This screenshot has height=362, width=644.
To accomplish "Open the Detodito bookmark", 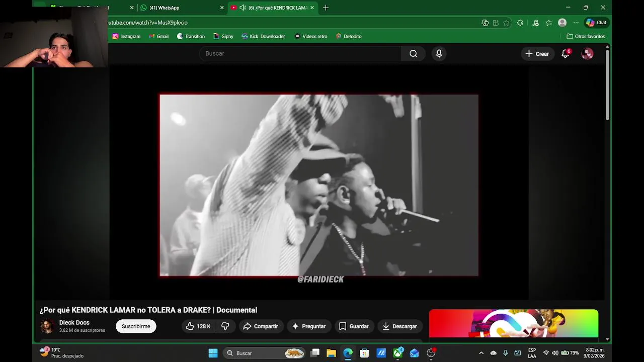I will pyautogui.click(x=349, y=36).
